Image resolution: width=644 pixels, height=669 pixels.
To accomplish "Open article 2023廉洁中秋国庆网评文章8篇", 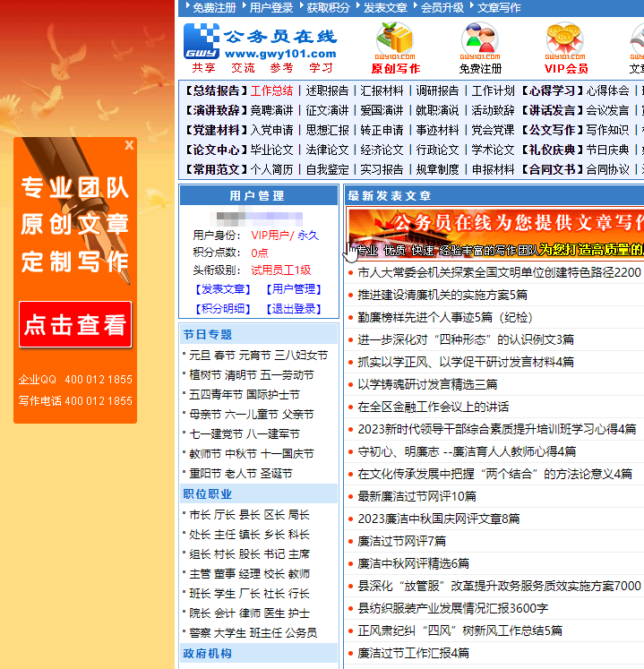I will 439,519.
